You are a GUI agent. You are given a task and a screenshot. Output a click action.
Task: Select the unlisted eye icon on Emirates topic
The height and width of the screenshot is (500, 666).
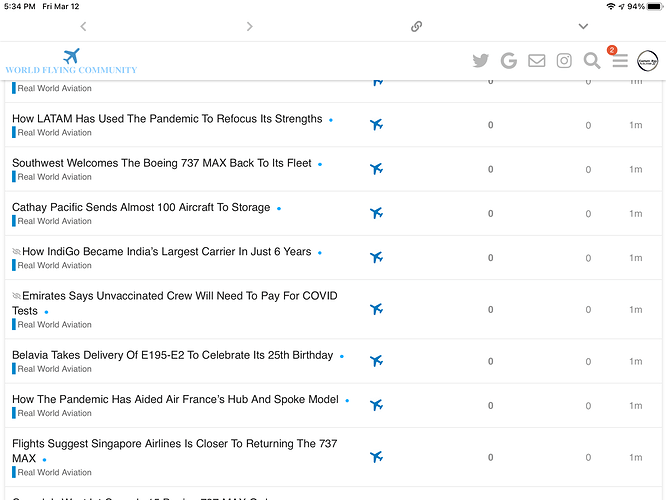[17, 296]
